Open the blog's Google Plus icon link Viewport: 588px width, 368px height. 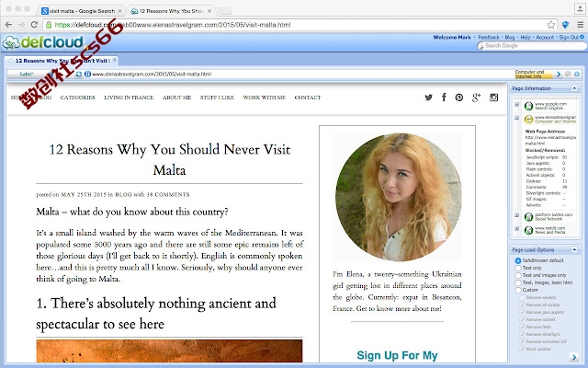point(476,98)
